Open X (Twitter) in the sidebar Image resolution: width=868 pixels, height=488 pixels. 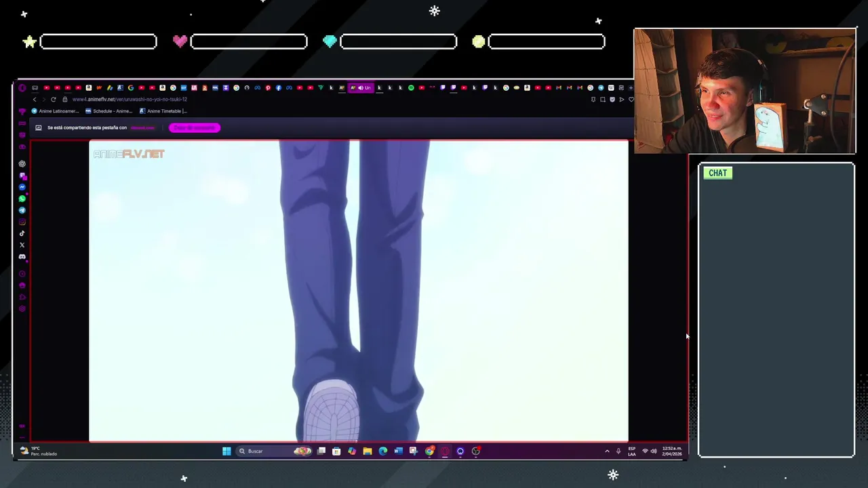tap(22, 245)
